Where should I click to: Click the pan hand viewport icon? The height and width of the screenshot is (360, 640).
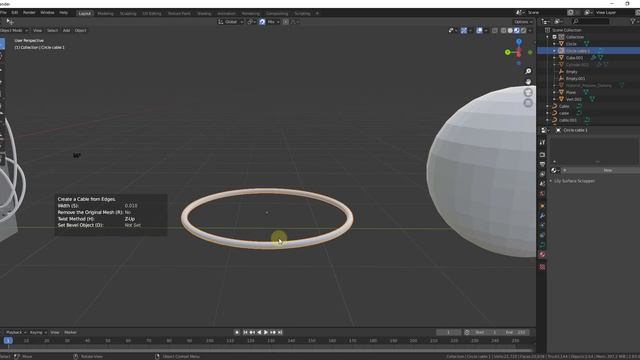click(528, 82)
